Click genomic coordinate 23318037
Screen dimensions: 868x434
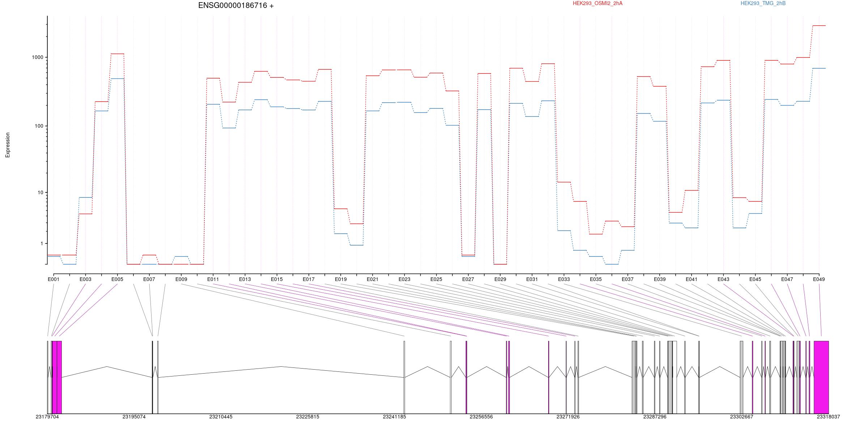click(x=829, y=417)
